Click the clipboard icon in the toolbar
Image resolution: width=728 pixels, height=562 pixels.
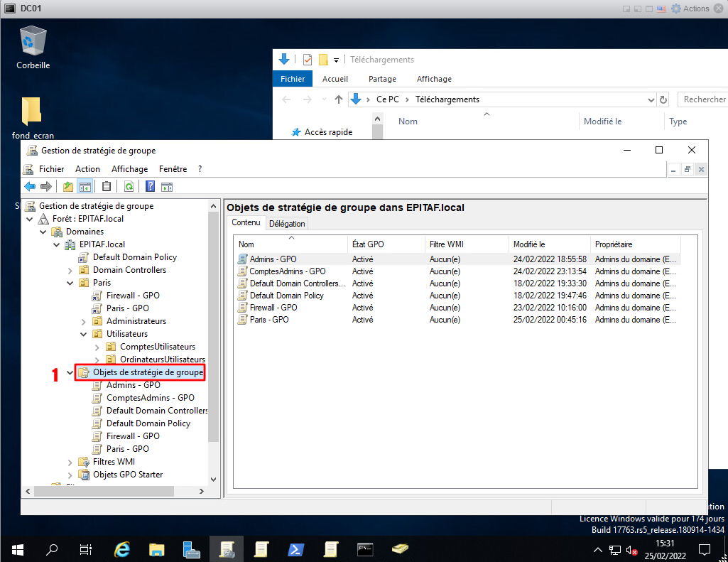[107, 187]
